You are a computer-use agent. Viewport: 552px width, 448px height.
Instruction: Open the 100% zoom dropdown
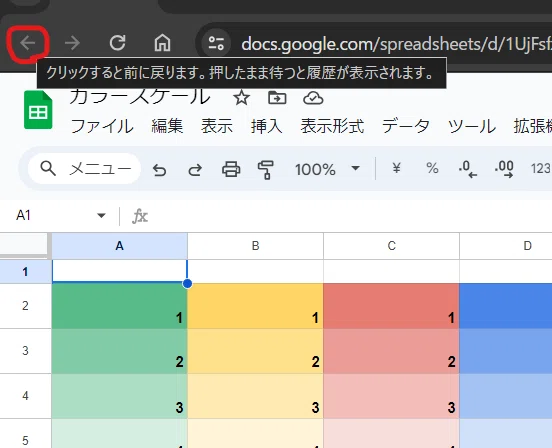[x=327, y=169]
